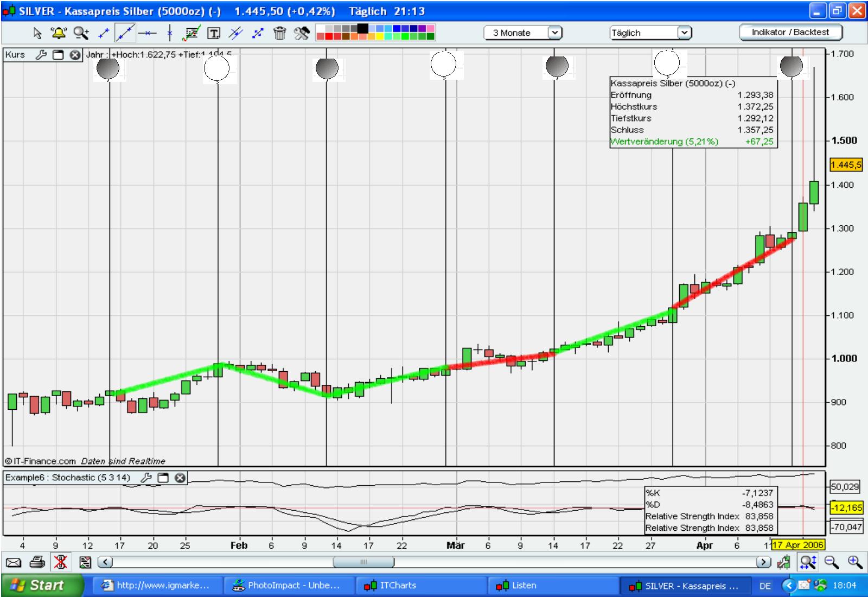Open the alarm bell alert tool

58,33
